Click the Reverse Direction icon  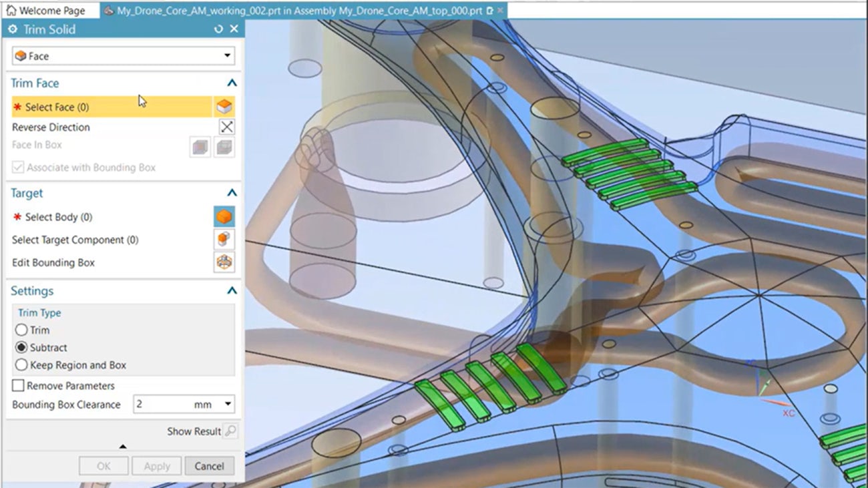pos(224,126)
